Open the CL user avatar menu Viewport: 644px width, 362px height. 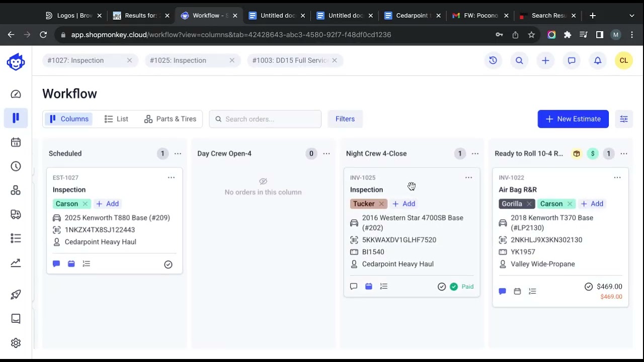[x=624, y=60]
